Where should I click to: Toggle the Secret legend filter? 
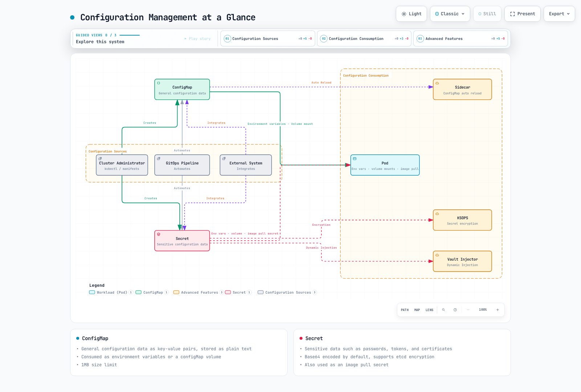[238, 293]
